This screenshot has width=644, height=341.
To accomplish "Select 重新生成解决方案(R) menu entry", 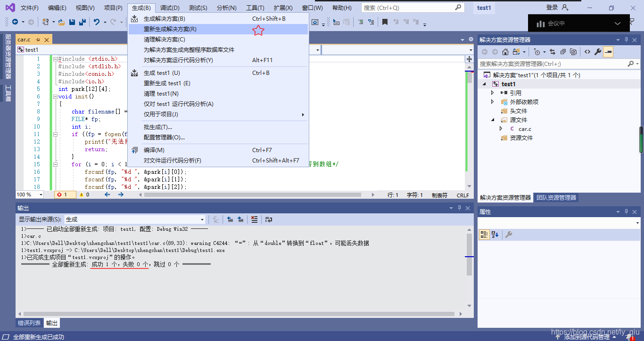I will click(x=218, y=29).
